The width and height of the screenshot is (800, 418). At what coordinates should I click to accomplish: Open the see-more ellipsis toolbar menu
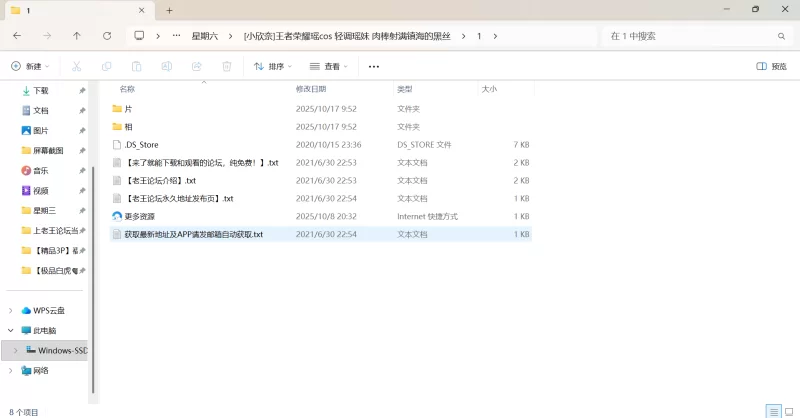point(374,67)
